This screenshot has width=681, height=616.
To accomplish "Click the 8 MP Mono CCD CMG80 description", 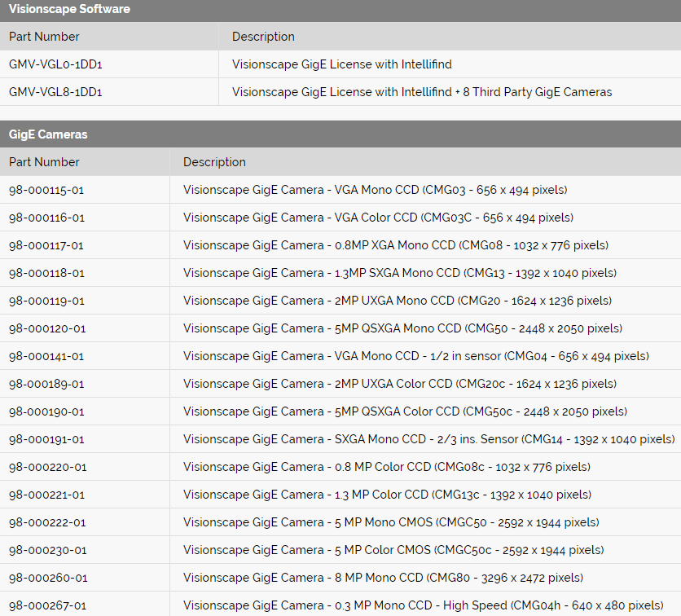I will 383,579.
